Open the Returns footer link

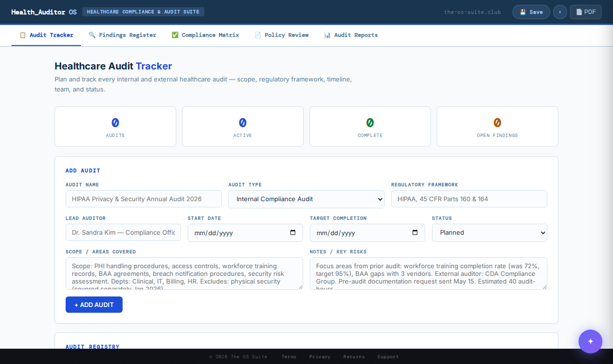(x=354, y=357)
